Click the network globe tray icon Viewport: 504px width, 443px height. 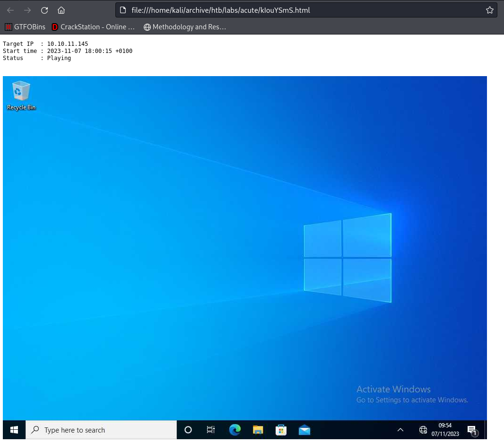[x=423, y=429]
